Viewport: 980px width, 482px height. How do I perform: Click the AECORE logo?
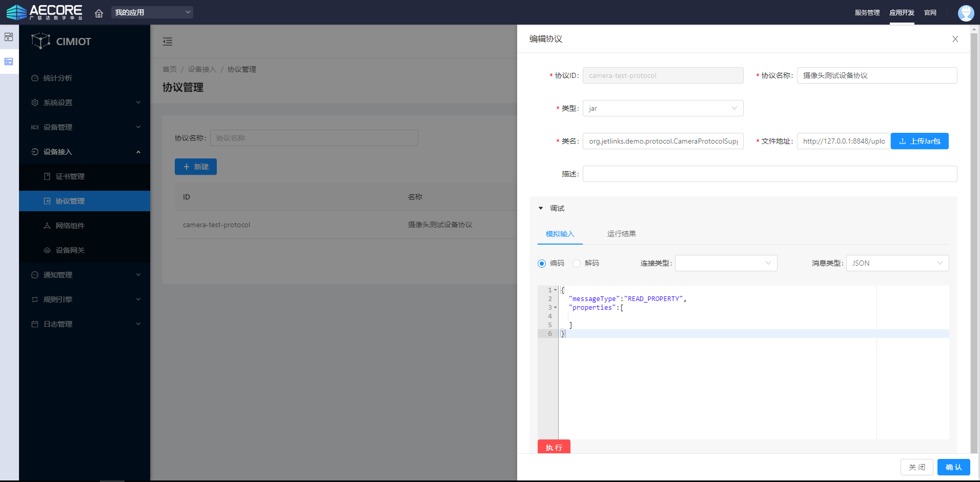(x=45, y=12)
